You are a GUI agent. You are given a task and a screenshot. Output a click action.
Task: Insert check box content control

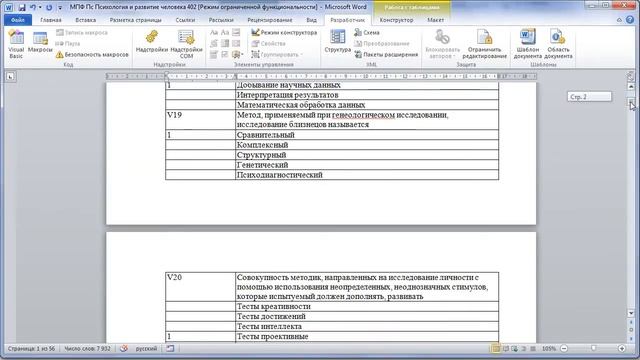[x=225, y=54]
